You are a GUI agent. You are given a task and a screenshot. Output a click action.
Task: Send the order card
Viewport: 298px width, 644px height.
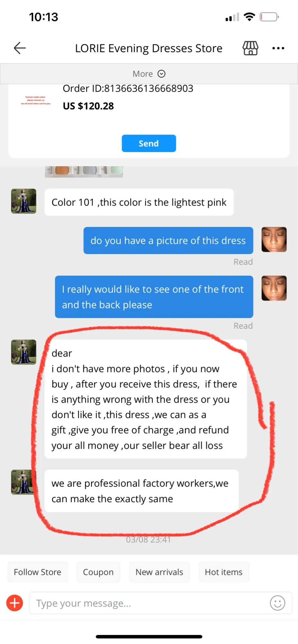149,143
